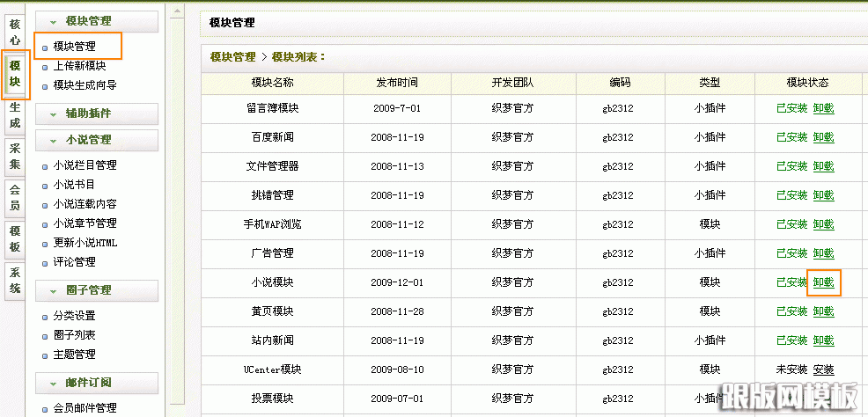Uninstall the 站内新闻 module

823,340
